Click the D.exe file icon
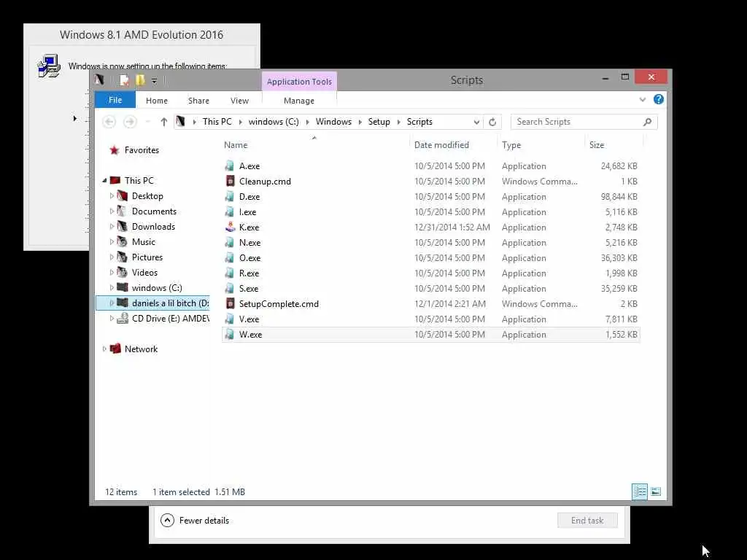This screenshot has height=560, width=747. (230, 196)
